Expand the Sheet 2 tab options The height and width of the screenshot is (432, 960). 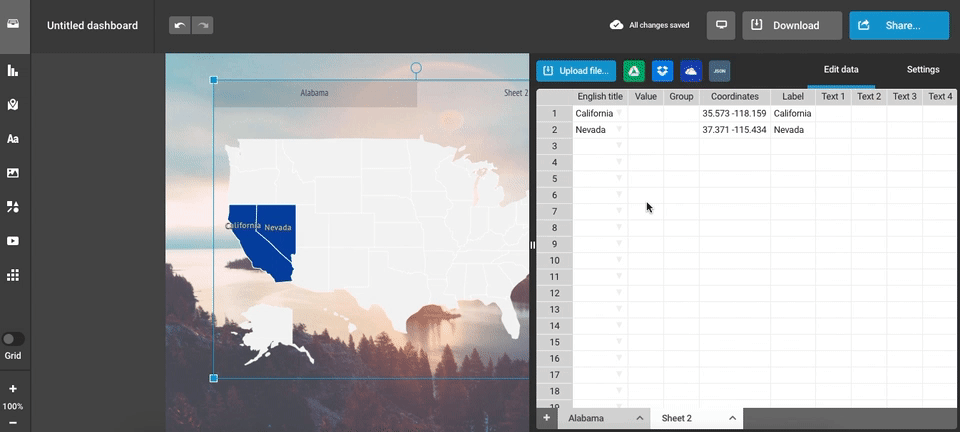pos(732,418)
